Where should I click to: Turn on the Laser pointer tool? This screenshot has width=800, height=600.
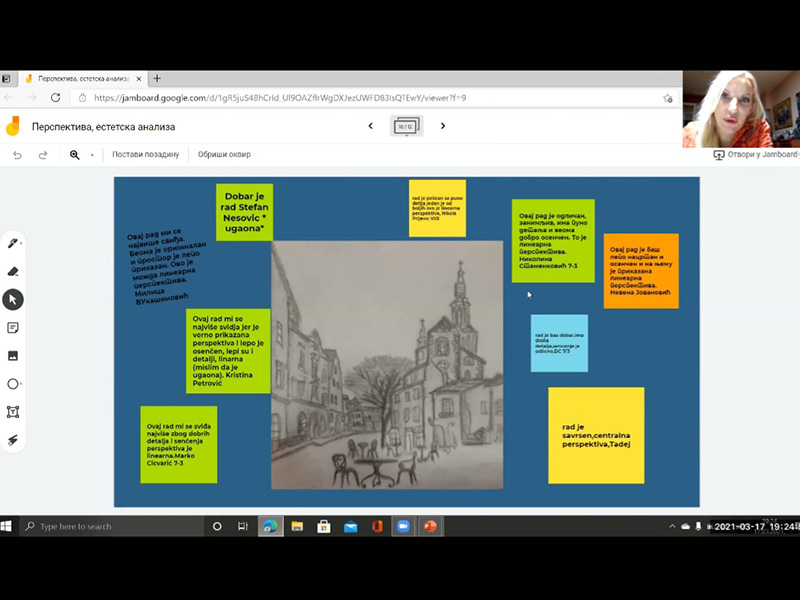(x=13, y=440)
